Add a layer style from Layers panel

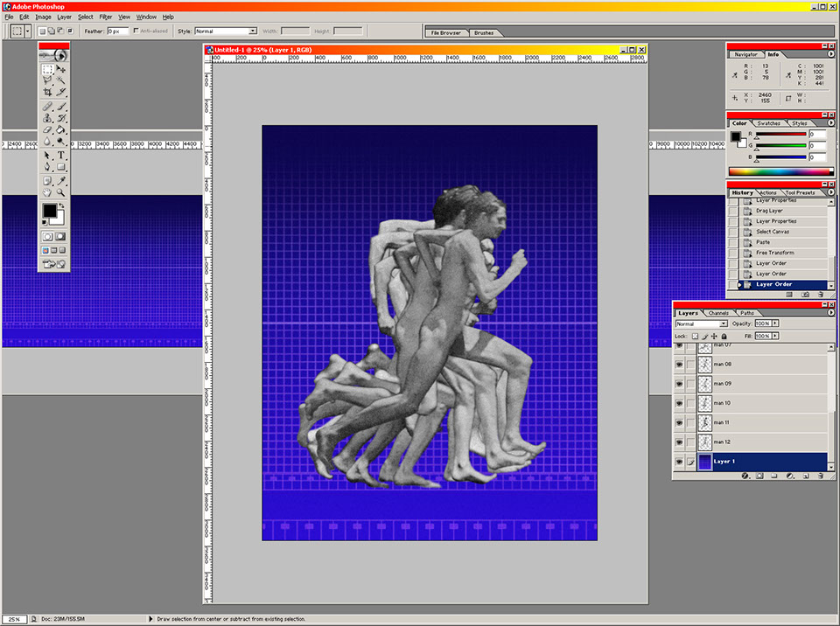point(745,476)
